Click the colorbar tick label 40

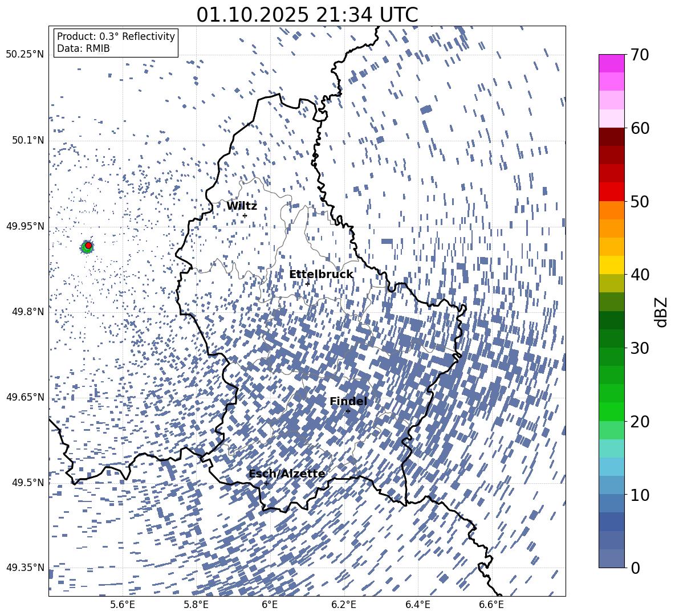pyautogui.click(x=640, y=275)
